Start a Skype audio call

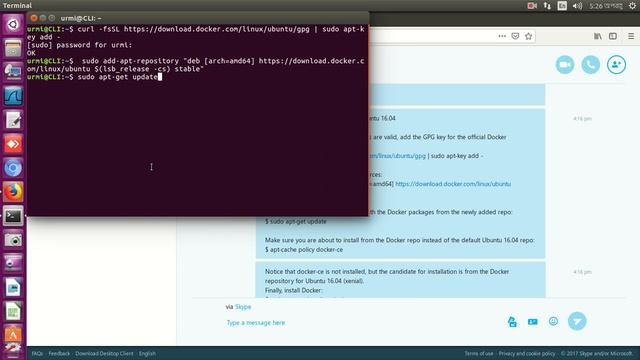[591, 64]
